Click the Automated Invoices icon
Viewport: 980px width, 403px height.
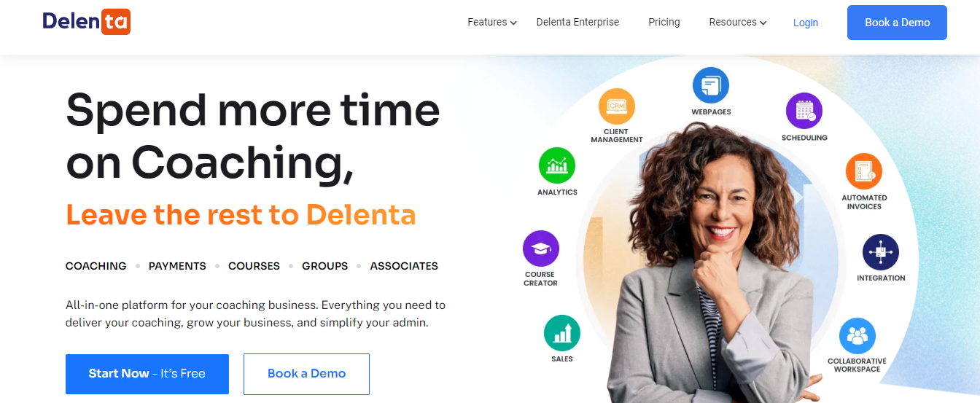coord(864,171)
